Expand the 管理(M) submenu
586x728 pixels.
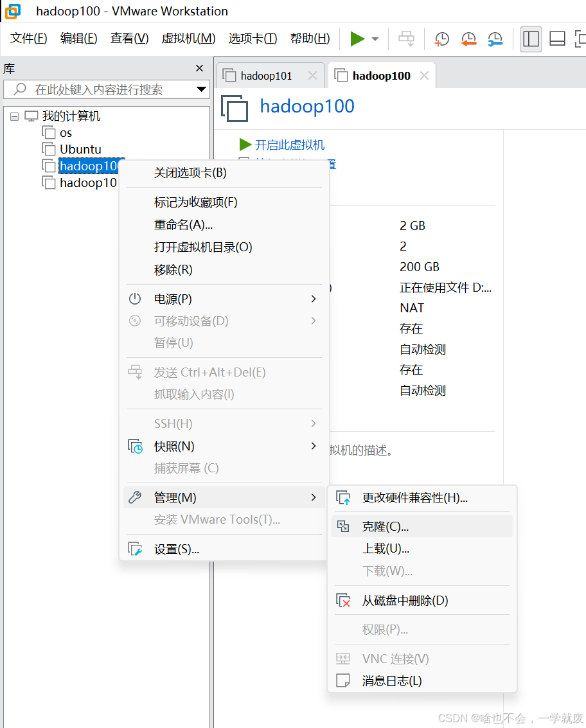(224, 497)
